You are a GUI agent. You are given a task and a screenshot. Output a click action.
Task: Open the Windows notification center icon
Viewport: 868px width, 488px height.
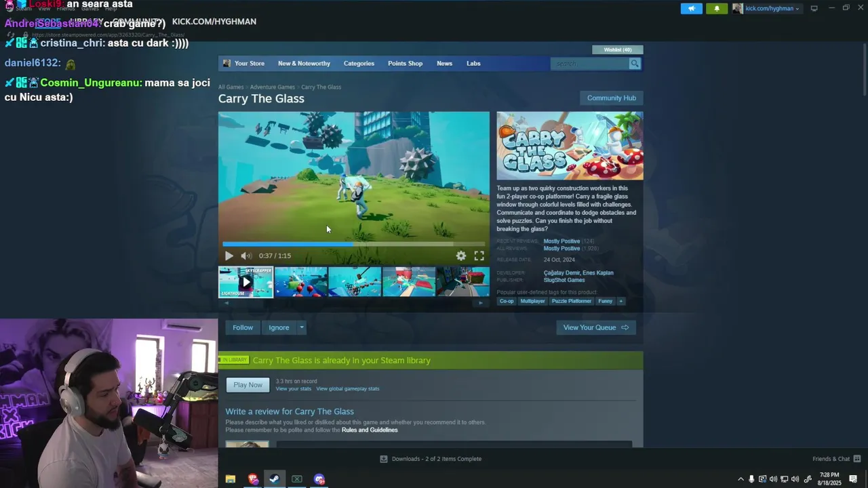coord(853,479)
